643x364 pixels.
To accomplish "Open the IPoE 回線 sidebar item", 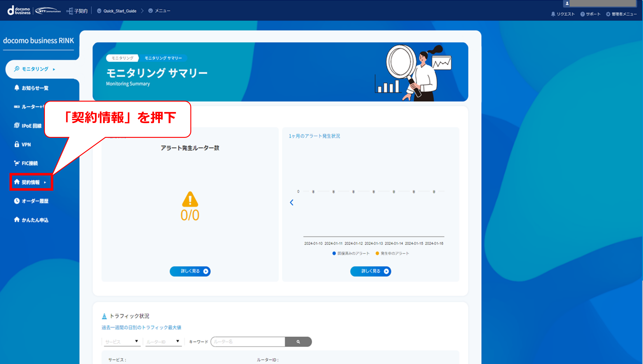I will (28, 125).
